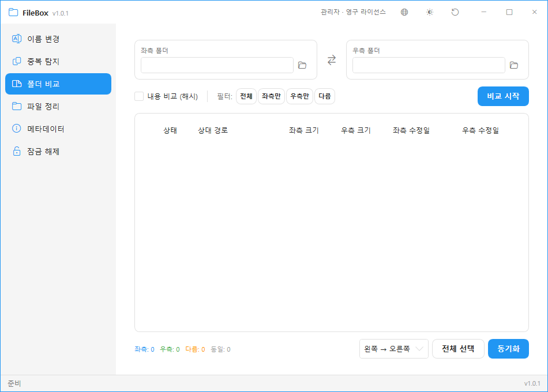Click the 우측: 0 count label
Screen dimensions: 548x392
[170, 349]
